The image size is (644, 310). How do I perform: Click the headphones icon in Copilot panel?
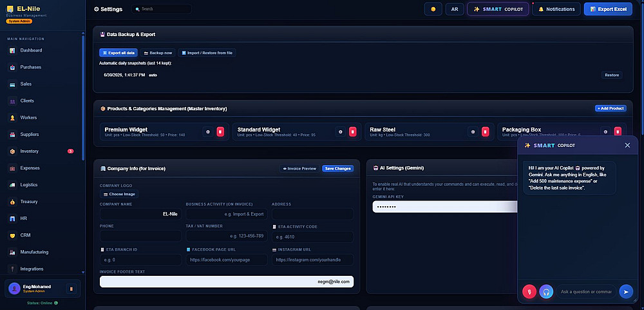[x=546, y=291]
